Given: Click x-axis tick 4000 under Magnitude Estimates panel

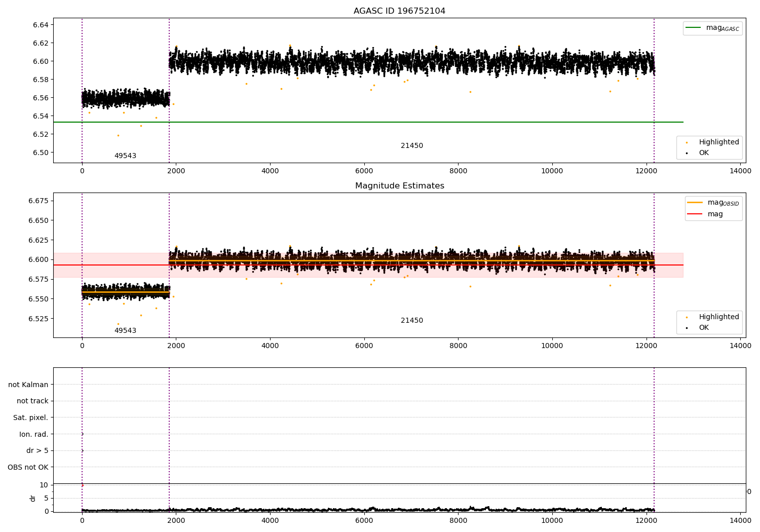Looking at the screenshot, I should click(270, 346).
